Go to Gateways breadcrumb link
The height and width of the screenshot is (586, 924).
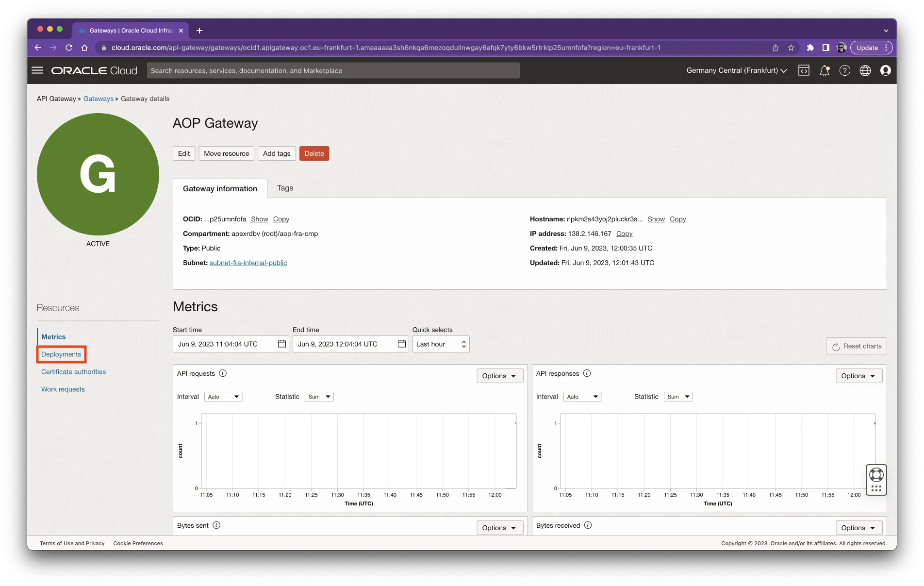click(98, 99)
